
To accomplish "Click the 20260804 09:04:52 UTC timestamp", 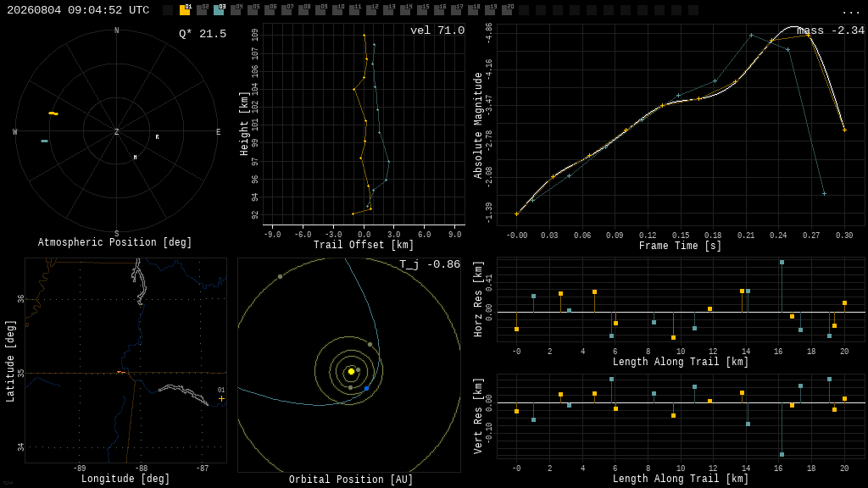I will pos(78,10).
